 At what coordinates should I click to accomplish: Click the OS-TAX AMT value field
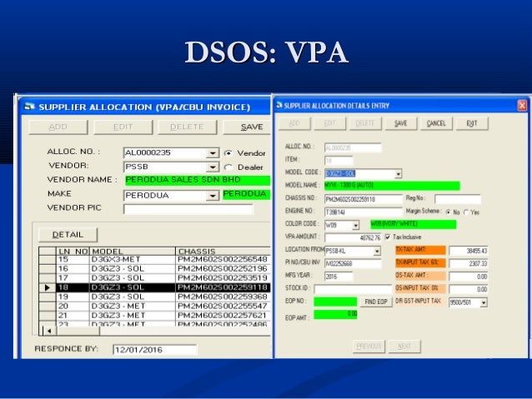pyautogui.click(x=469, y=277)
